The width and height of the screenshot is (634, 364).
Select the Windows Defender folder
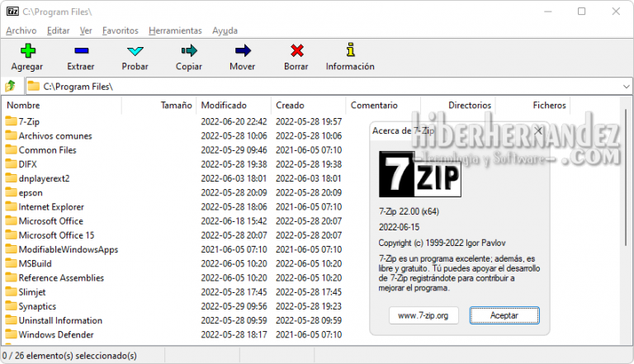click(55, 334)
